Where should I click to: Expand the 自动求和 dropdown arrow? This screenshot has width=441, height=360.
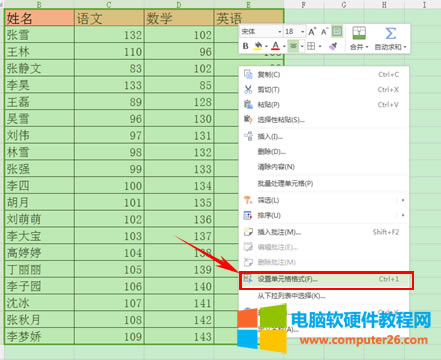(405, 47)
